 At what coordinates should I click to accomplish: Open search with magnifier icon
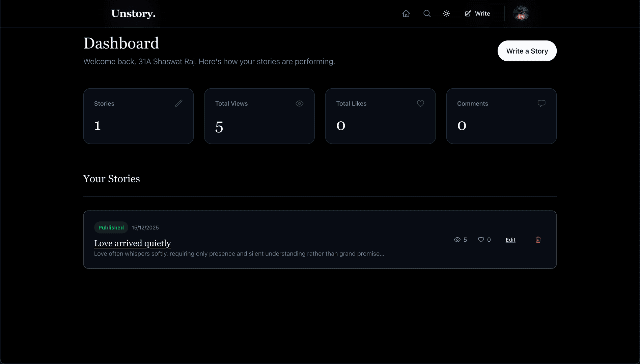pos(427,13)
